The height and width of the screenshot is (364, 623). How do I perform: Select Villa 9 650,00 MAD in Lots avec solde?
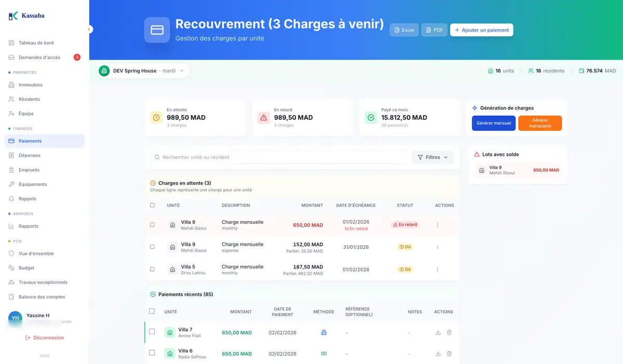(x=518, y=170)
